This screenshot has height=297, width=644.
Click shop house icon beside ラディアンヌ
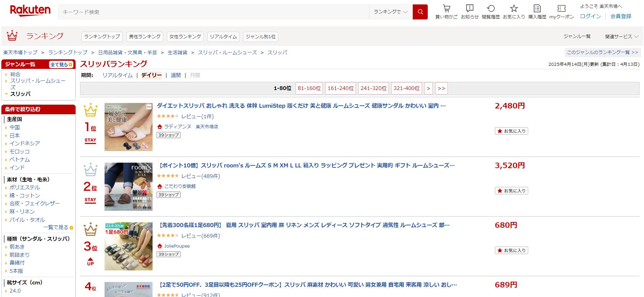point(160,127)
